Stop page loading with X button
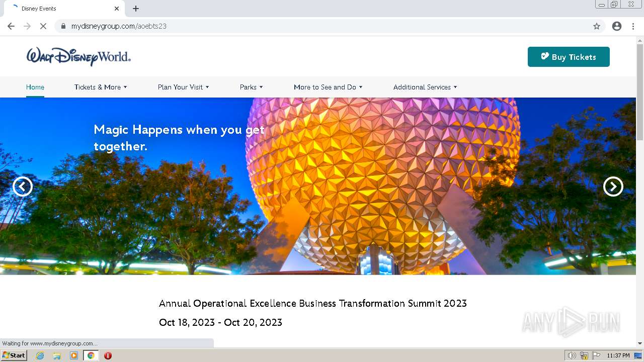 click(43, 26)
